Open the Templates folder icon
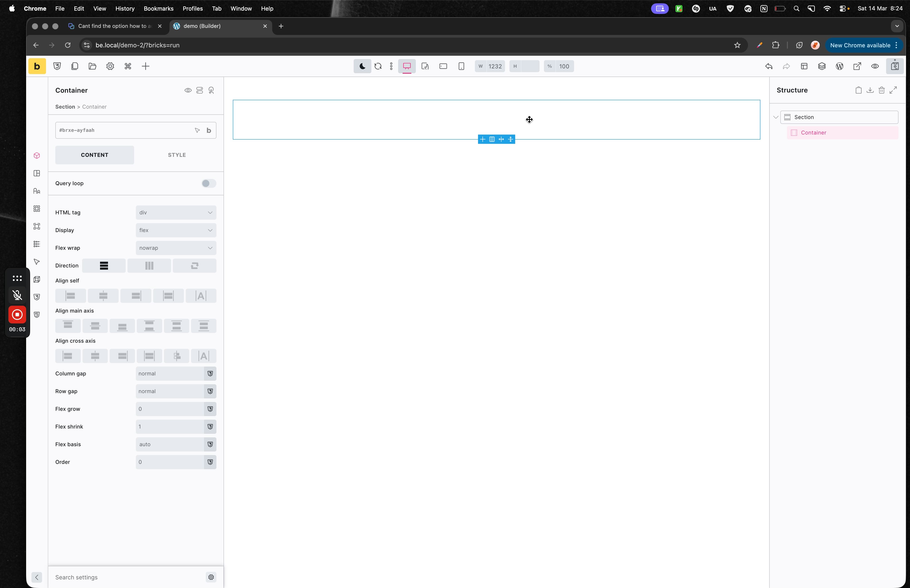910x588 pixels. pos(93,66)
